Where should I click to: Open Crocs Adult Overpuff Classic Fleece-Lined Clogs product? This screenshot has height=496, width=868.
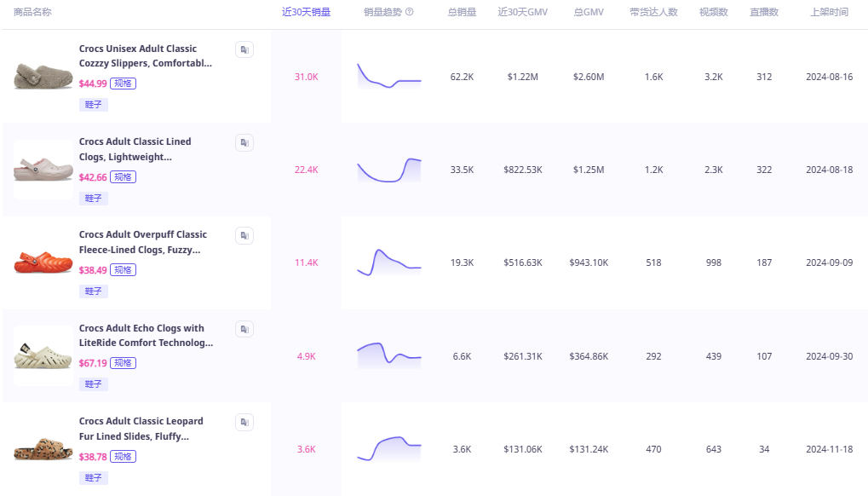click(x=143, y=243)
